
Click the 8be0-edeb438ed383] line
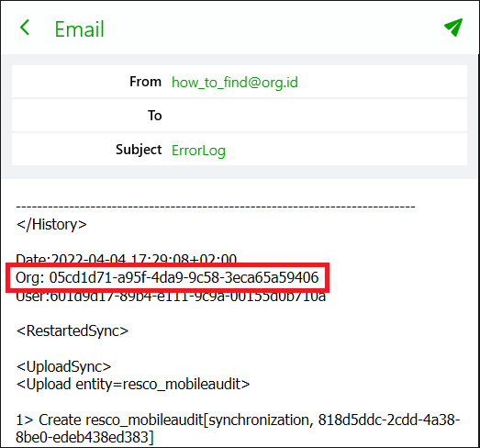point(84,437)
